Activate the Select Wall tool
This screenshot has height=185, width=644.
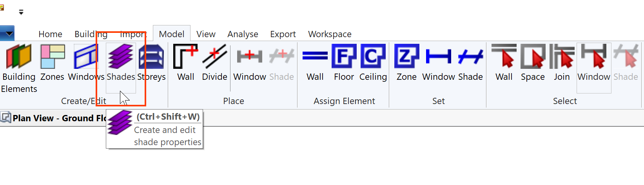504,63
